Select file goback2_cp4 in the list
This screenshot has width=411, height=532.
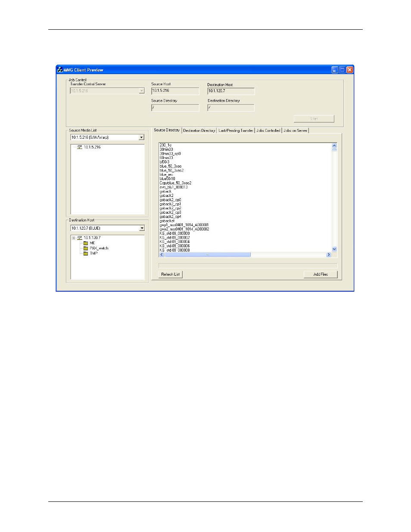tap(171, 217)
